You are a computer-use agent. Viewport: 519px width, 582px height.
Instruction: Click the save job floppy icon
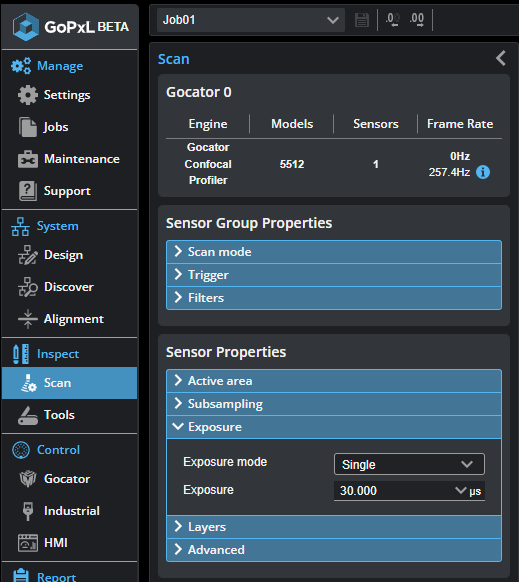[x=362, y=20]
